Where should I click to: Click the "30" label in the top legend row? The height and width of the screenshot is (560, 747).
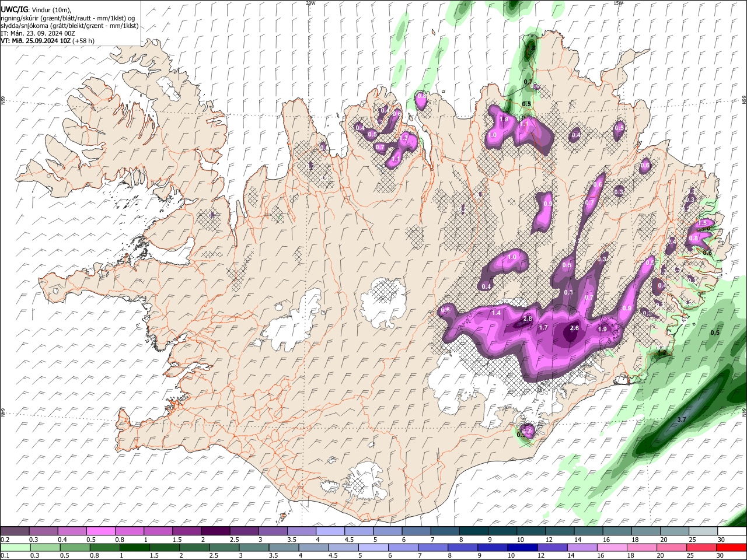721,540
